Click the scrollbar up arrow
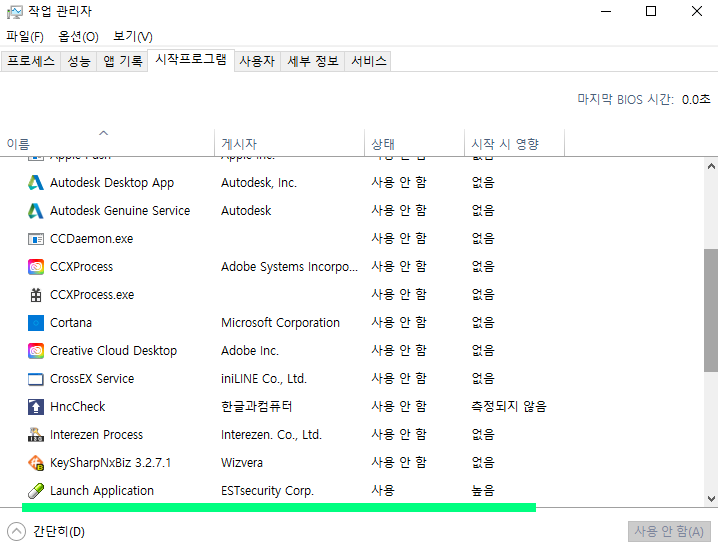This screenshot has height=554, width=718. [711, 166]
